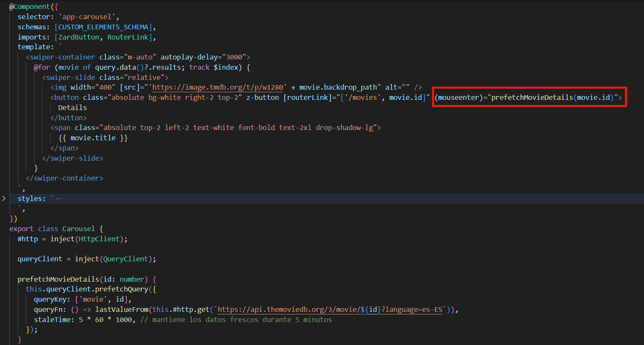This screenshot has width=644, height=345.
Task: Click HttpClient in inject call
Action: pyautogui.click(x=99, y=239)
